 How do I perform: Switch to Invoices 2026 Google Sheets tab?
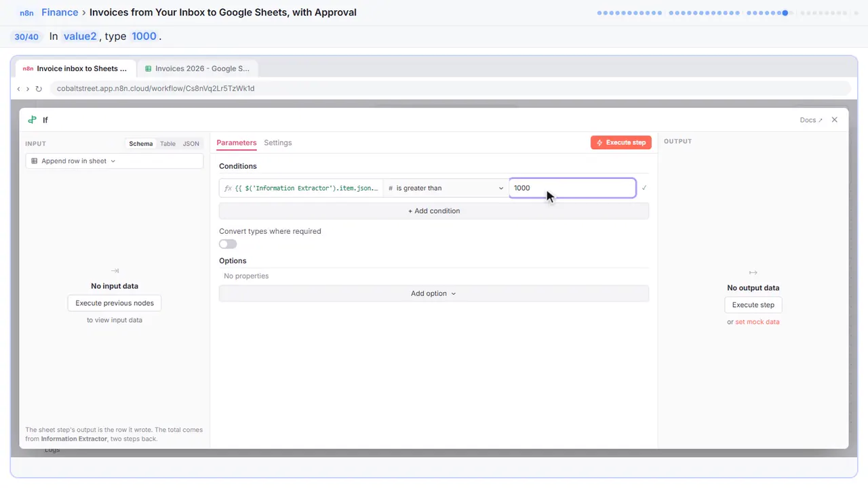[x=197, y=68]
